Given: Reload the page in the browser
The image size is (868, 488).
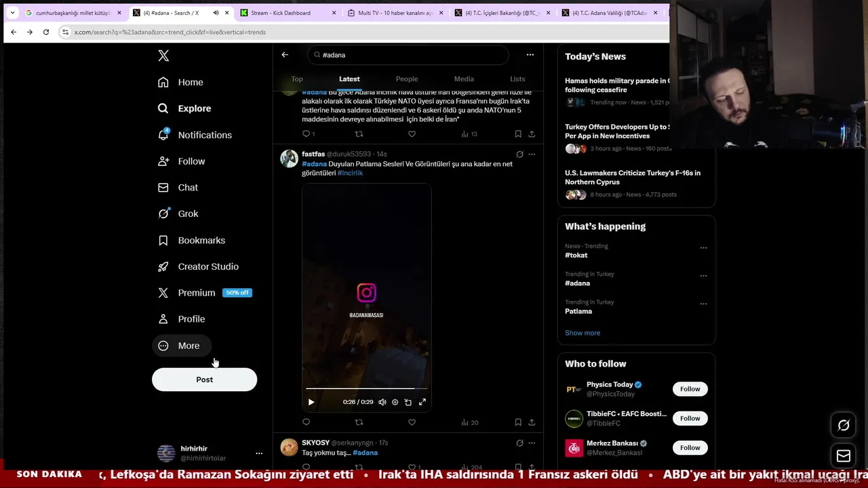Looking at the screenshot, I should tap(46, 32).
